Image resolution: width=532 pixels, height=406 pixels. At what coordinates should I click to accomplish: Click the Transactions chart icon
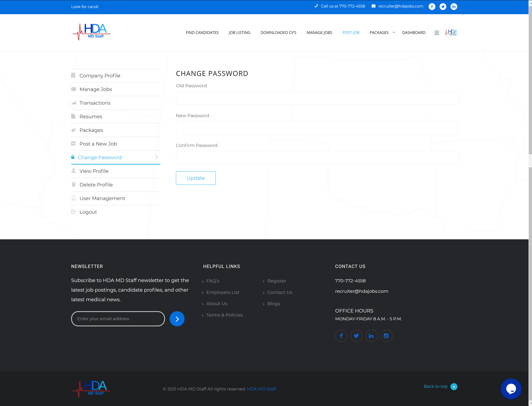click(x=73, y=103)
